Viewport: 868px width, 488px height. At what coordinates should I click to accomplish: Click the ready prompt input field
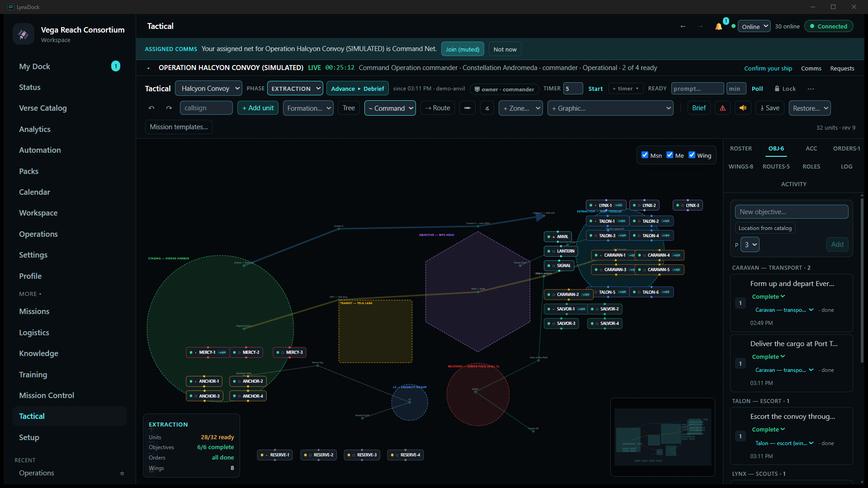point(697,89)
